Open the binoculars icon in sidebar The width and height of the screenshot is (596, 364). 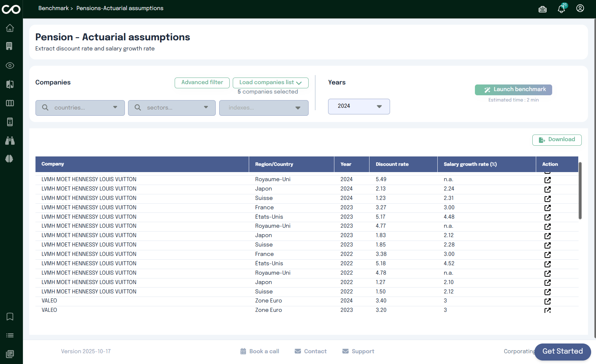pyautogui.click(x=10, y=140)
